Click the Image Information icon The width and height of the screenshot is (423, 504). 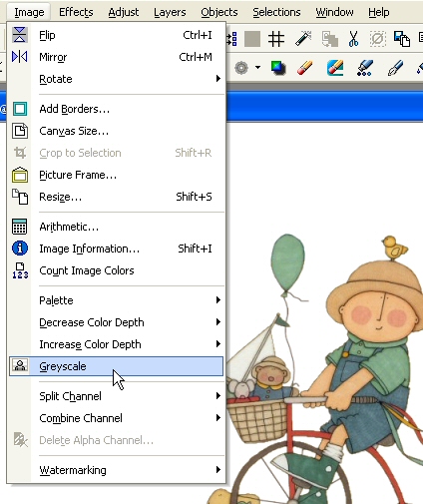(20, 249)
